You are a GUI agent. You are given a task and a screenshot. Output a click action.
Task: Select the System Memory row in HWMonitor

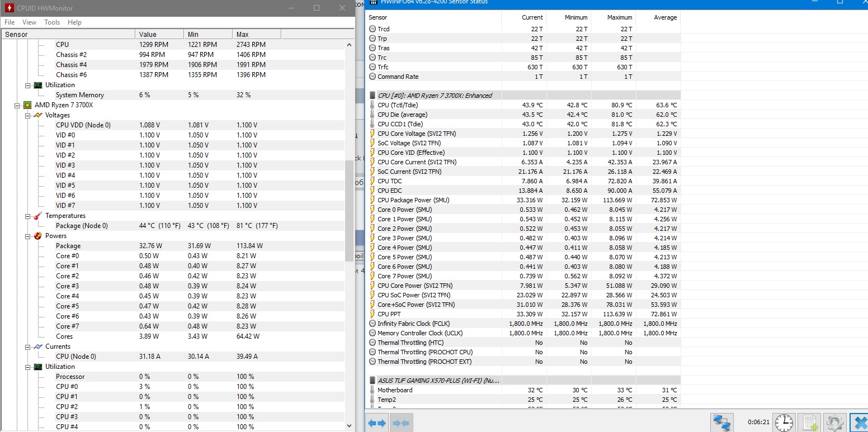point(172,95)
